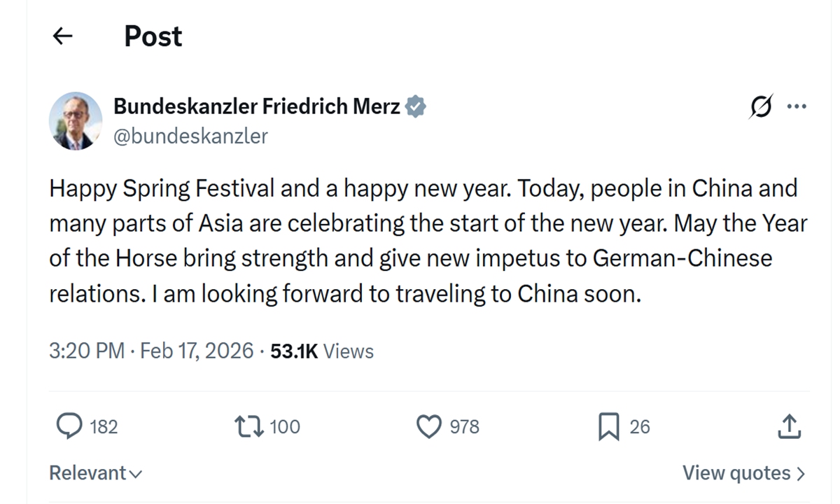Bookmark this post

click(x=608, y=426)
